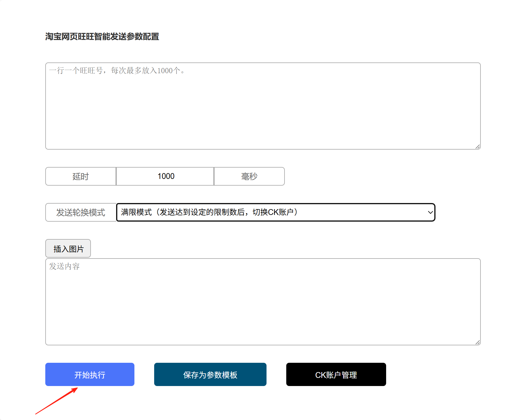Click the 开始执行 button
This screenshot has height=420, width=522.
coord(90,374)
